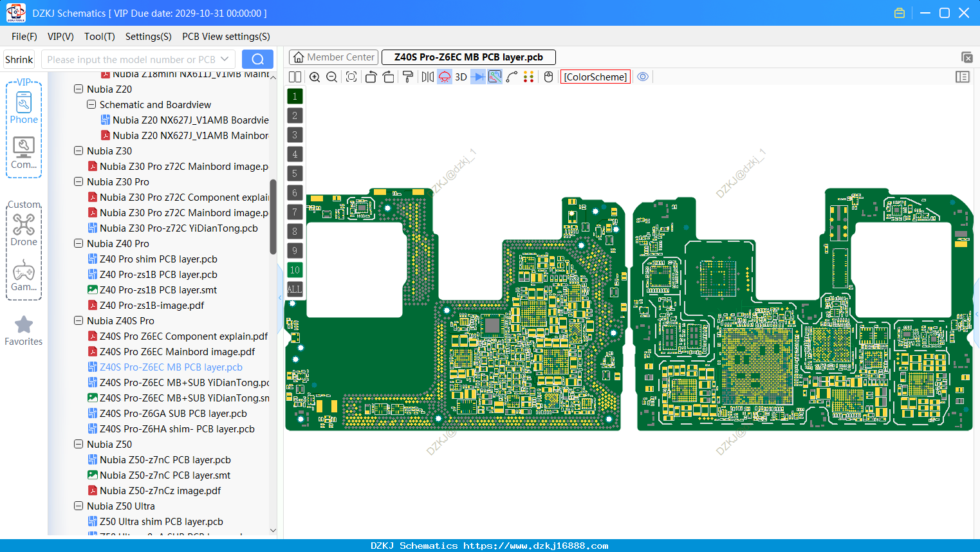Toggle the red dome component icon

tap(445, 77)
